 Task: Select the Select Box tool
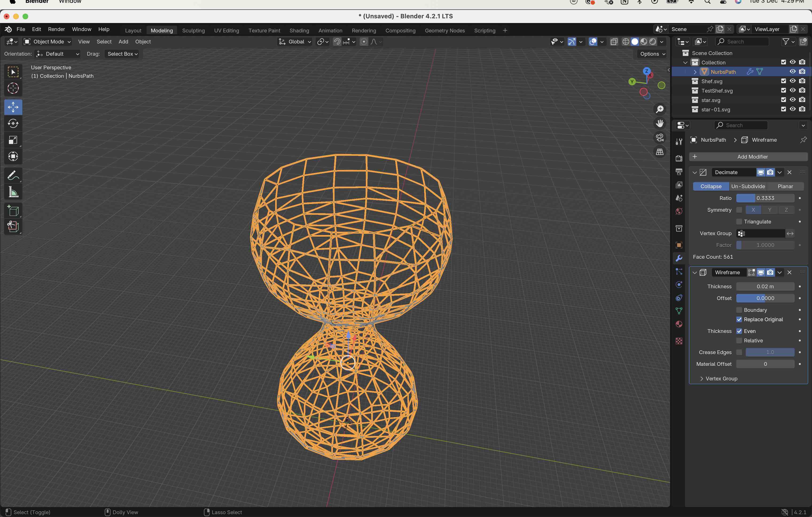(13, 72)
